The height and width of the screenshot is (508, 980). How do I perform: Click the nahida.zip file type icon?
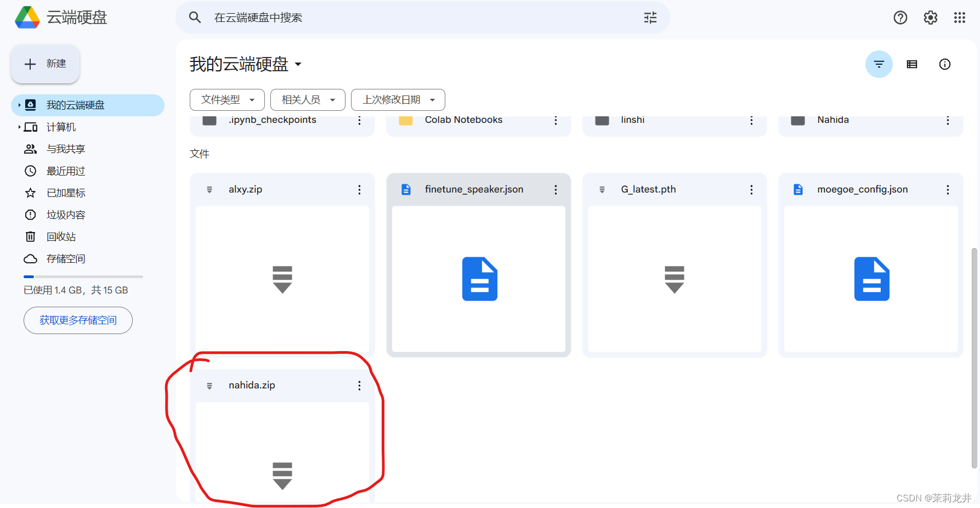click(x=209, y=386)
